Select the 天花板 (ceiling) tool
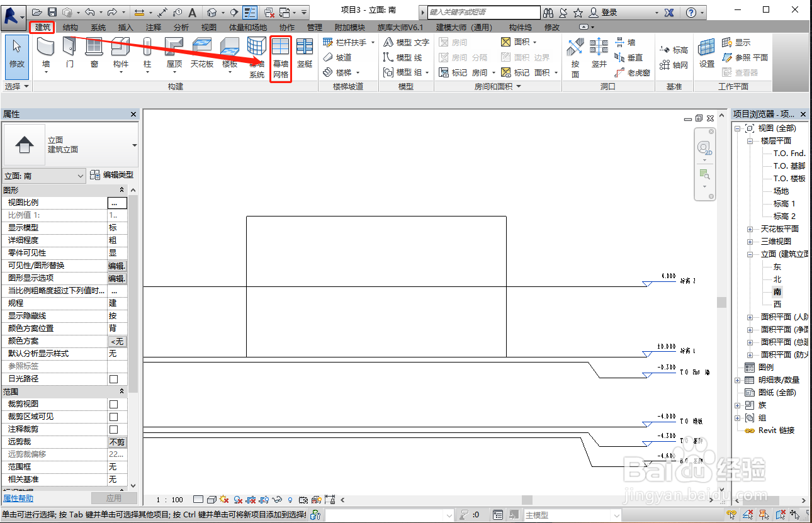This screenshot has height=523, width=812. click(x=202, y=54)
